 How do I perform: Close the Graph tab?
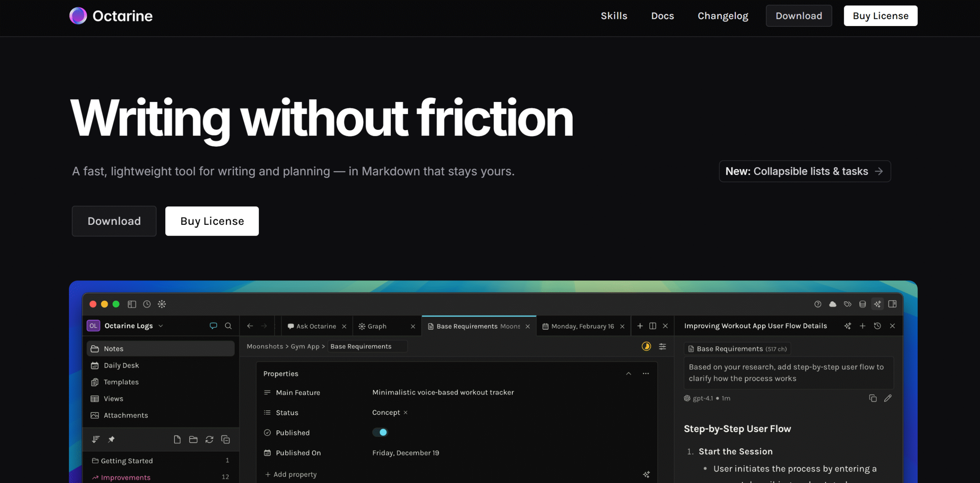(x=413, y=326)
